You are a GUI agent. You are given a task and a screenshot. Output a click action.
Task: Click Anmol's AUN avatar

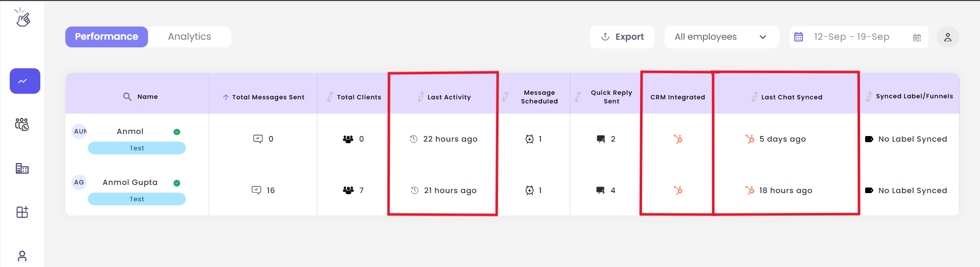(80, 131)
